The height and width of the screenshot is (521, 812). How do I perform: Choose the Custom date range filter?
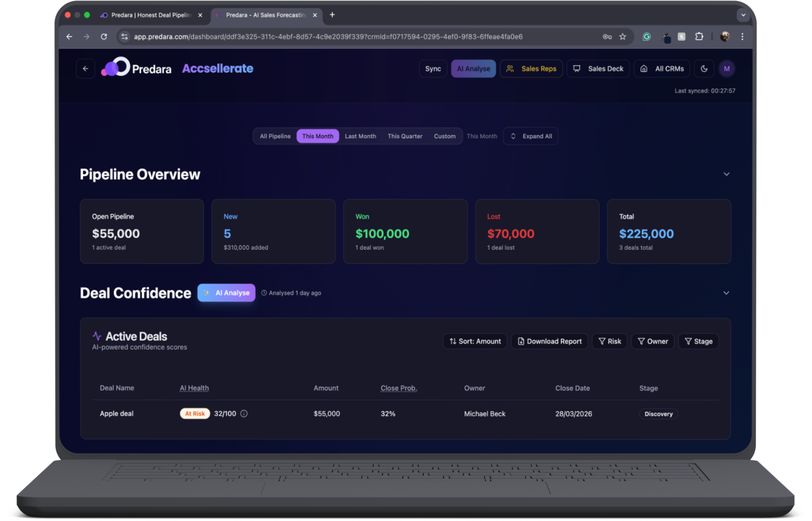444,136
